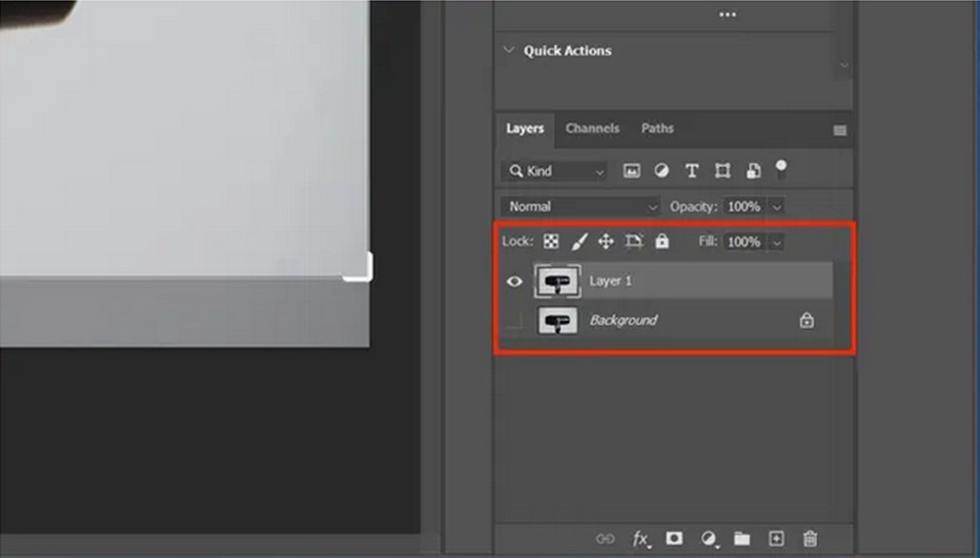Open the Kind filter dropdown
The width and height of the screenshot is (980, 558).
(x=556, y=171)
